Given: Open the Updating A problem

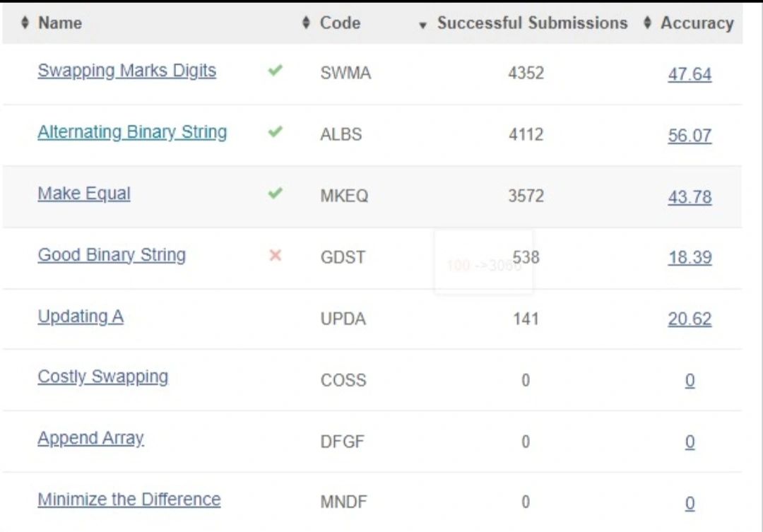Looking at the screenshot, I should click(81, 317).
